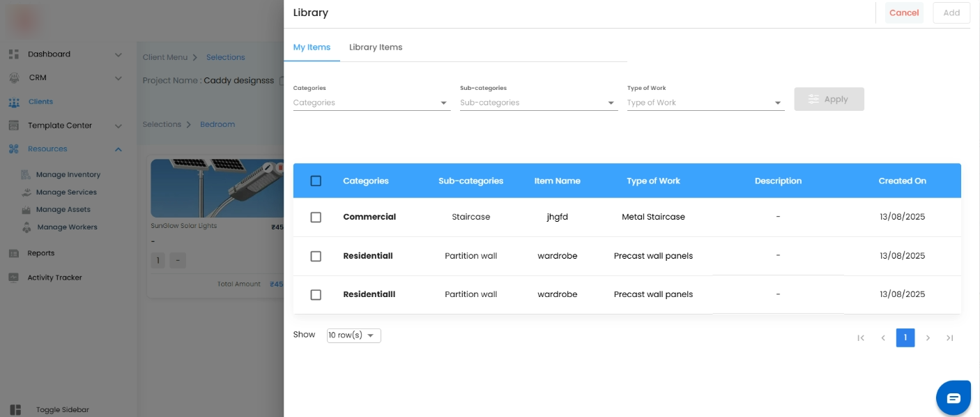Open the Sub-categories filter field
Viewport: 980px width, 417px height.
coord(538,103)
